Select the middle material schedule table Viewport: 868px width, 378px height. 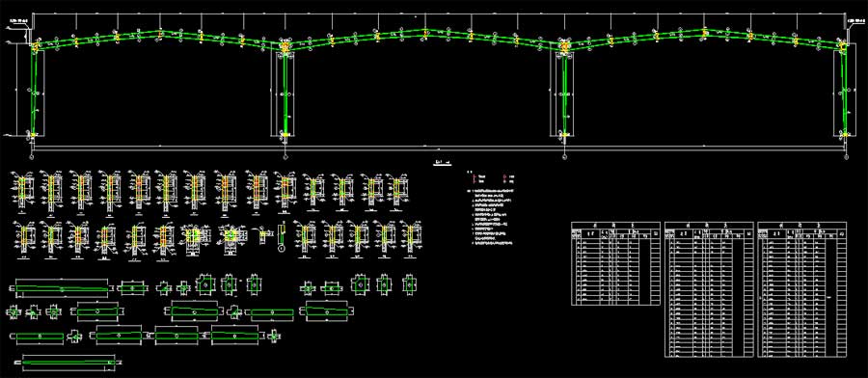709,289
